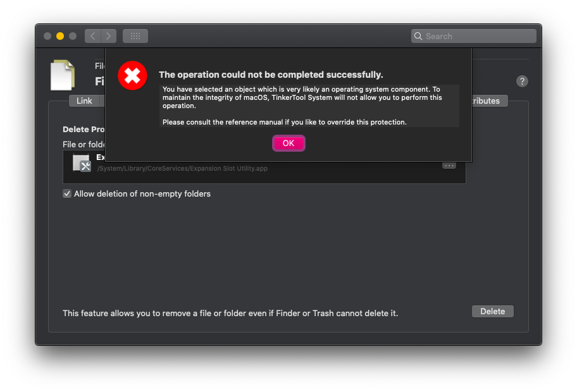Show all panes with the grid button
Screen dimensions: 577x392
[135, 36]
